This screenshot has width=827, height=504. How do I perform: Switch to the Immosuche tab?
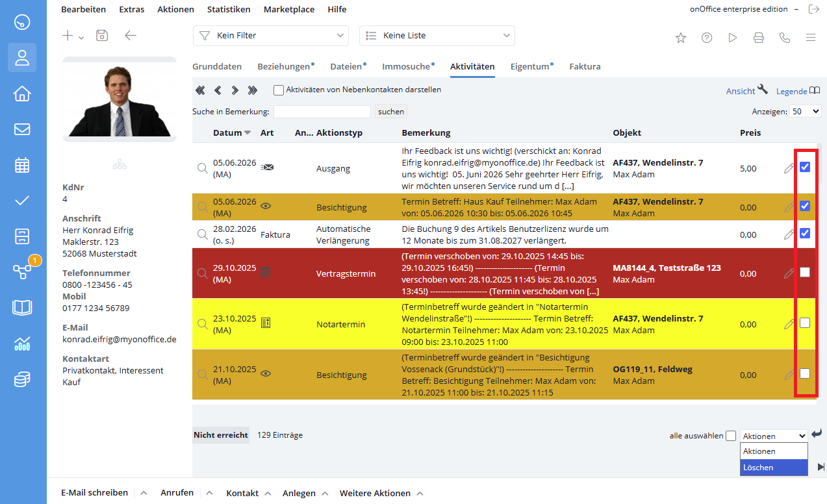406,66
